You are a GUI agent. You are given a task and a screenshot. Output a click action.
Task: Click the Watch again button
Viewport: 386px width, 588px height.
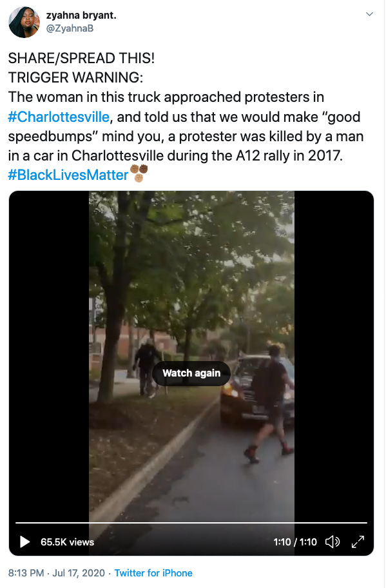tap(191, 373)
